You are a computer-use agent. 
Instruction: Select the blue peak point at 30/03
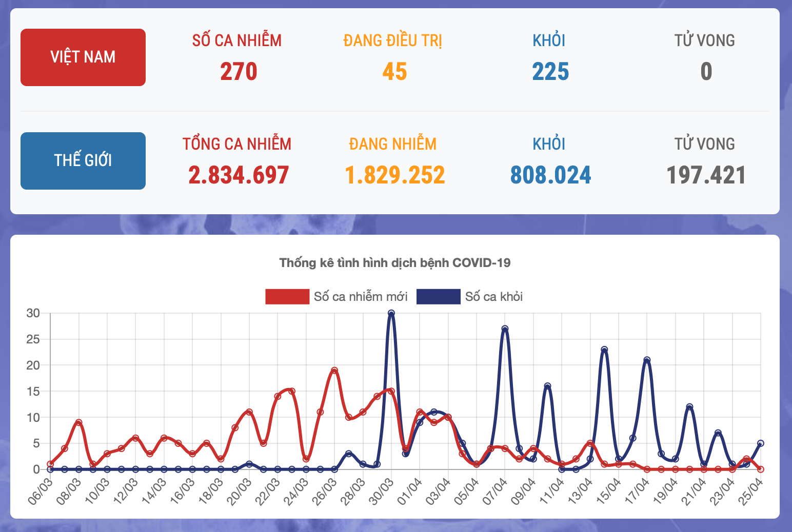391,313
